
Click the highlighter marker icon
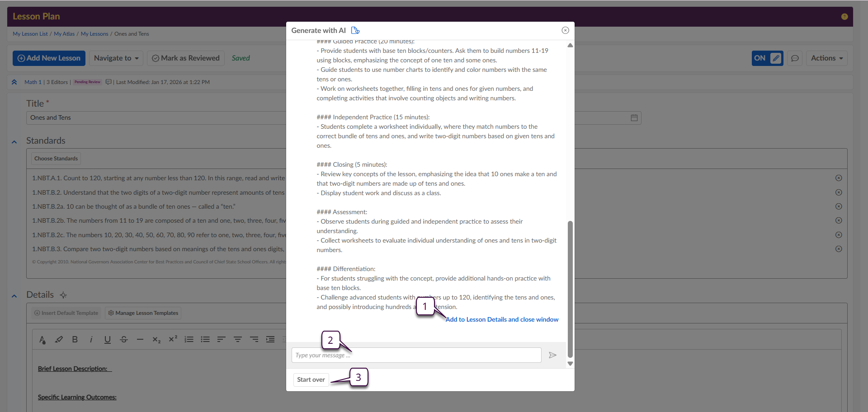pyautogui.click(x=59, y=339)
